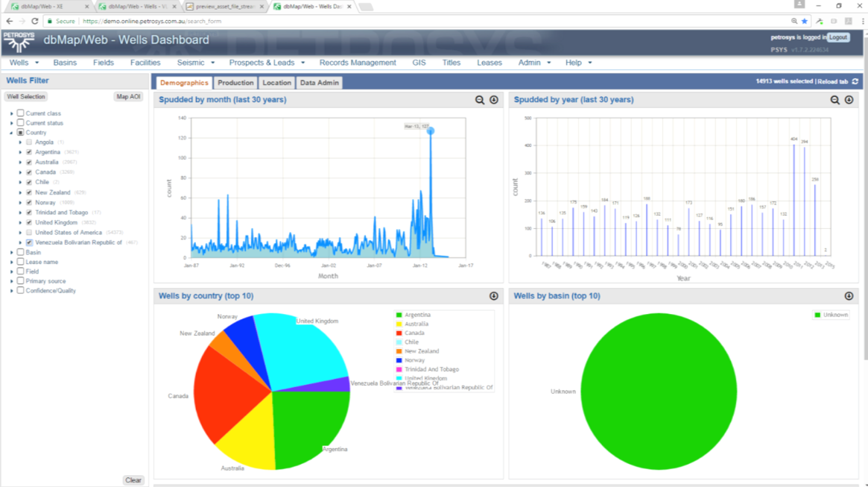Open the Titles menu item
Screen dimensions: 868x487
(452, 63)
